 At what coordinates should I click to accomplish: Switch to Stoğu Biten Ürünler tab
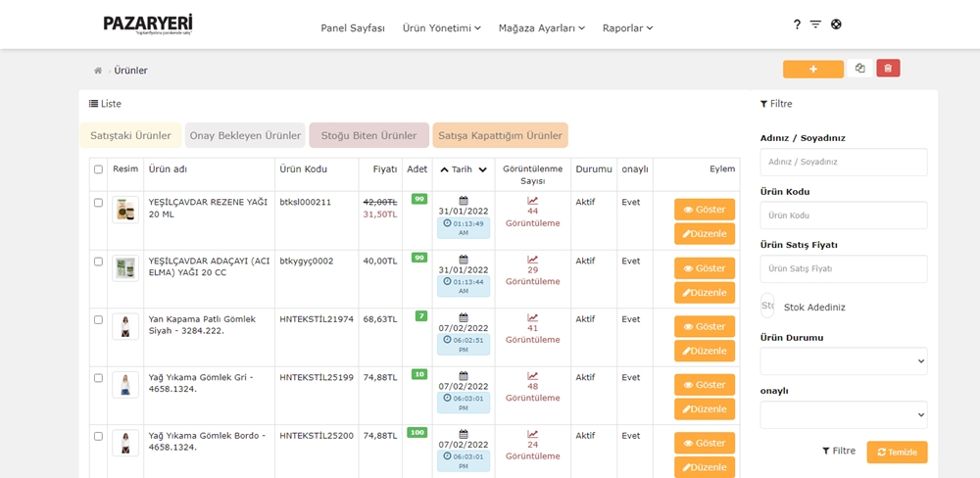(x=368, y=135)
